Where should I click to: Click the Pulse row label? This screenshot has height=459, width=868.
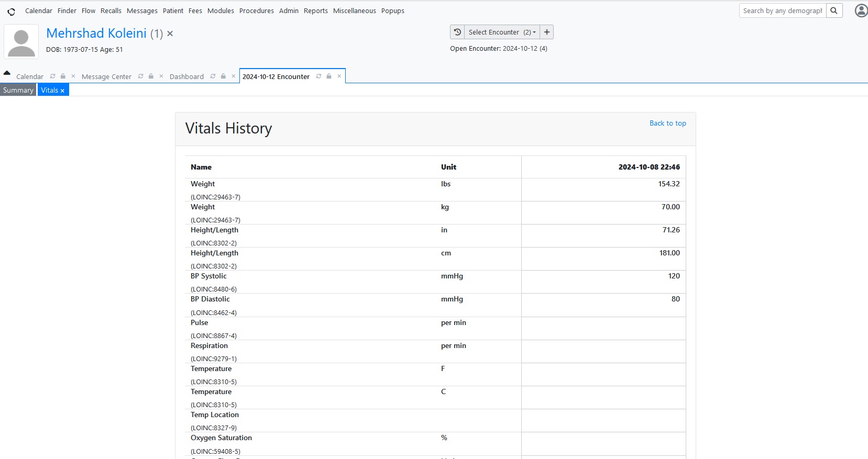click(199, 322)
